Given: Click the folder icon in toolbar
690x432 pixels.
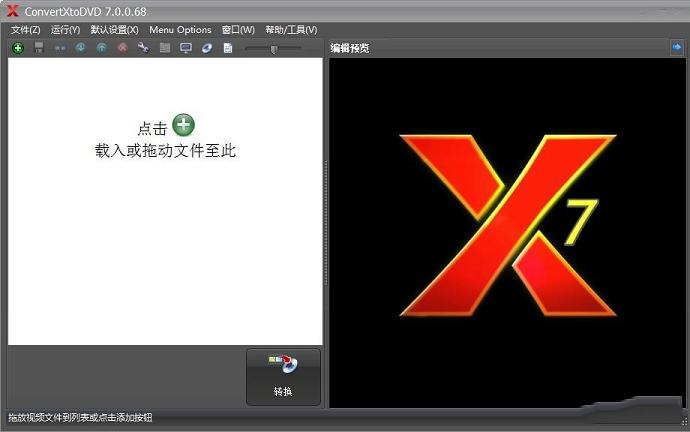Looking at the screenshot, I should click(165, 48).
